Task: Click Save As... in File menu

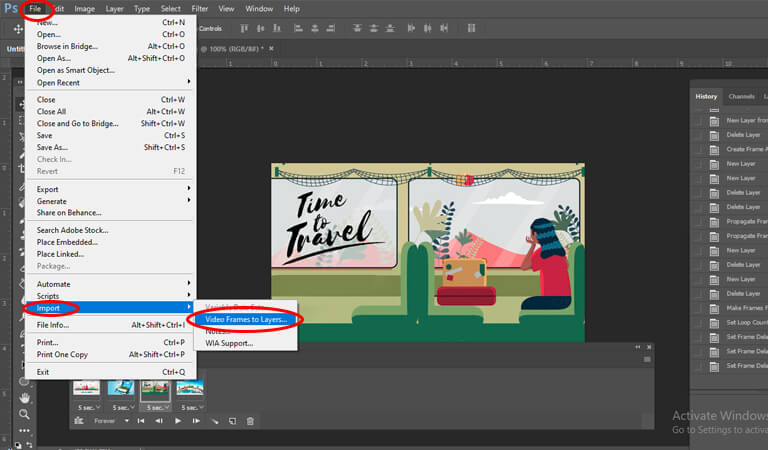Action: coord(54,147)
